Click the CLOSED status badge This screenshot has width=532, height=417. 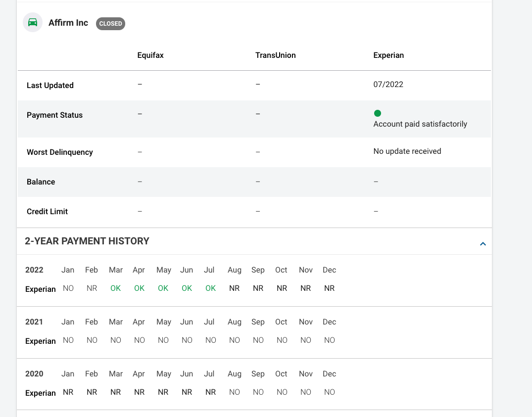click(111, 24)
